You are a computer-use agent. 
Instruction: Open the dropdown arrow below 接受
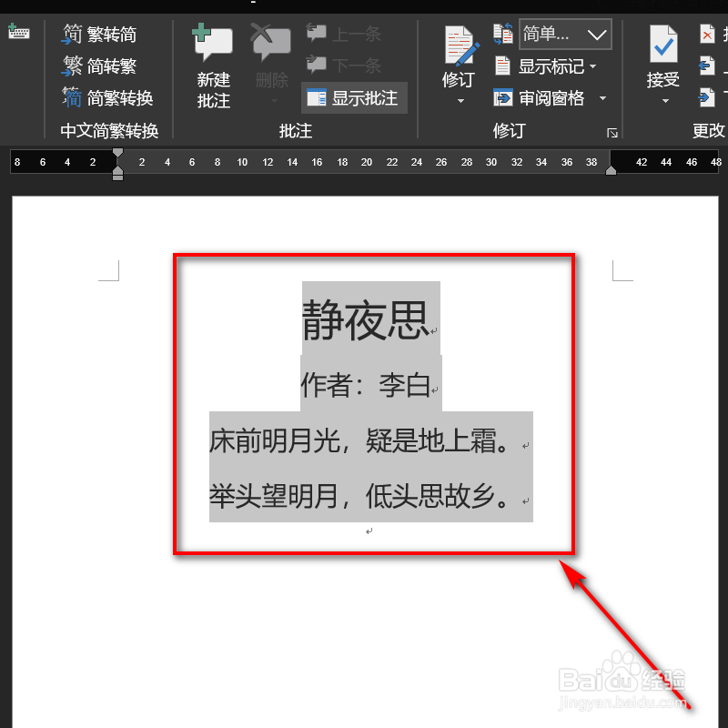(664, 98)
